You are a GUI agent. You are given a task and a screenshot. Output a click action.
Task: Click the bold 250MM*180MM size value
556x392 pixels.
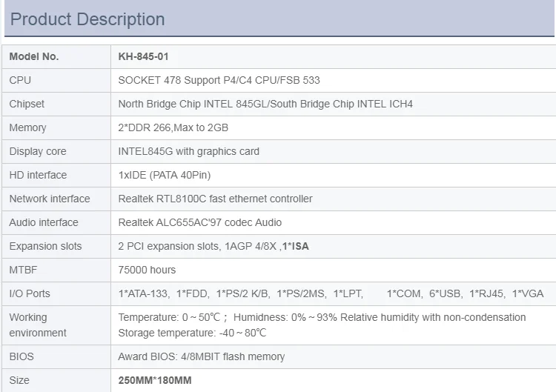(x=155, y=380)
